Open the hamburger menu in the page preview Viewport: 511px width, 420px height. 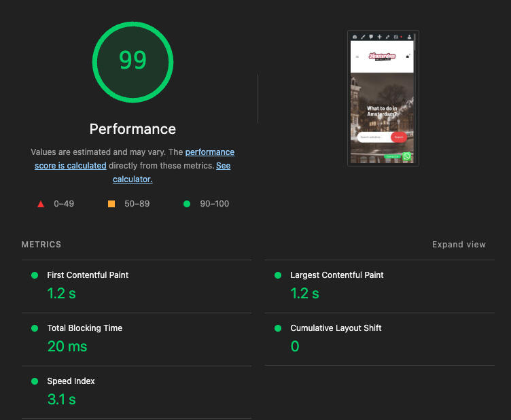357,56
